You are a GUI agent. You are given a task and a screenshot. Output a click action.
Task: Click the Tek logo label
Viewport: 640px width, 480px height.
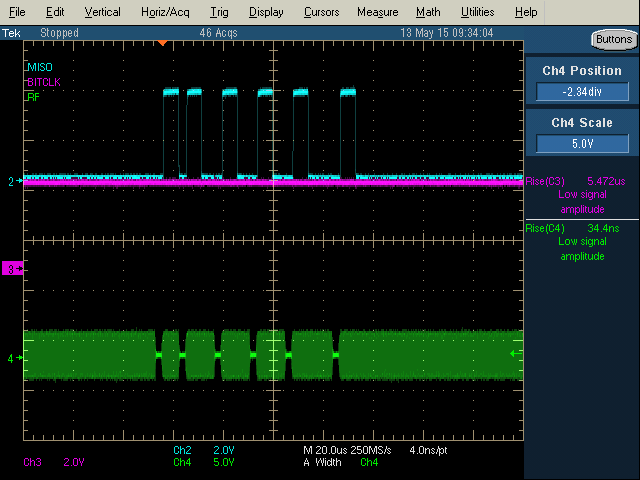pyautogui.click(x=11, y=33)
